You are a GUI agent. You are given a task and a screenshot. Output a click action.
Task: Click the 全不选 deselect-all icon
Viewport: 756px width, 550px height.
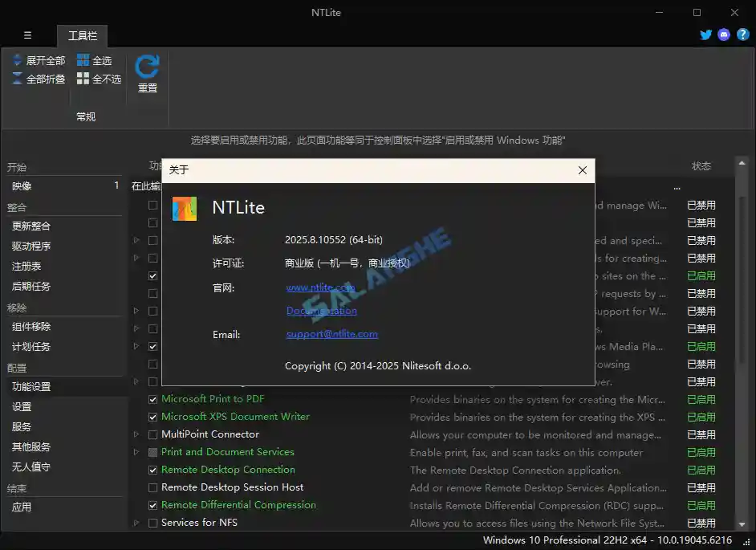tap(83, 77)
